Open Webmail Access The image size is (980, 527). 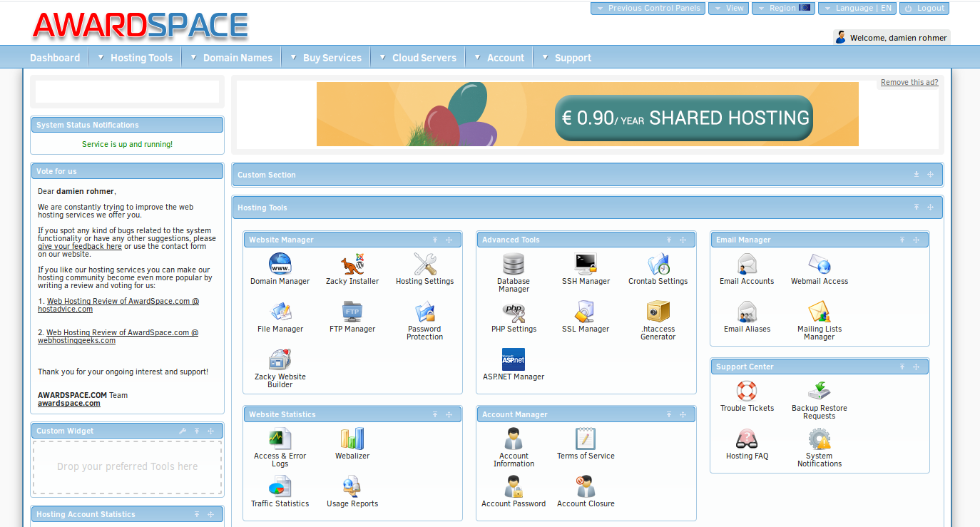820,270
